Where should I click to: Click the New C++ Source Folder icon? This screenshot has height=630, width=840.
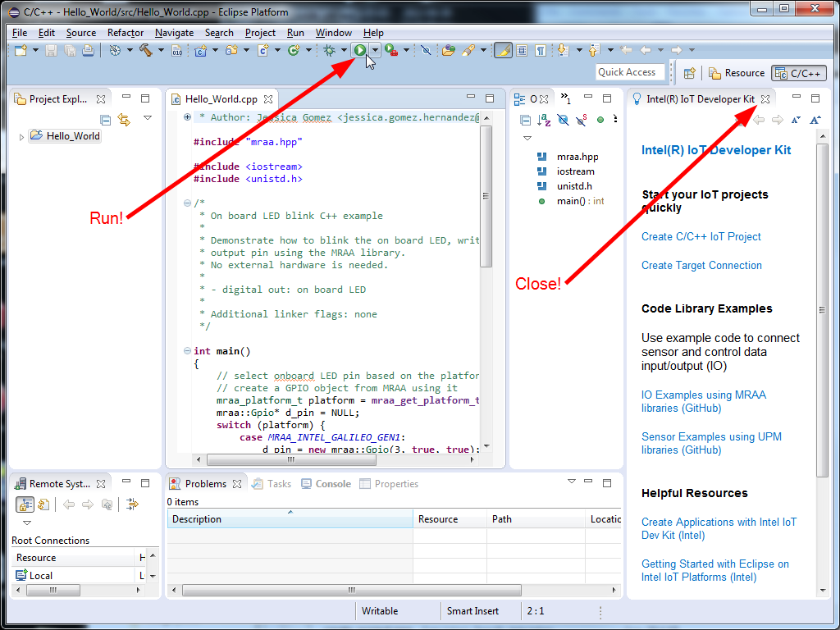tap(232, 50)
